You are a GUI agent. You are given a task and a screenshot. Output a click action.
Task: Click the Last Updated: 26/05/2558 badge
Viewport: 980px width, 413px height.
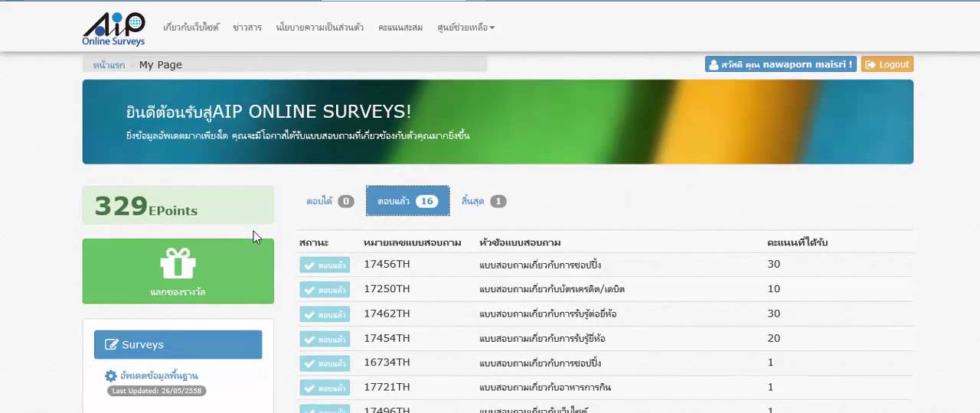coord(156,391)
